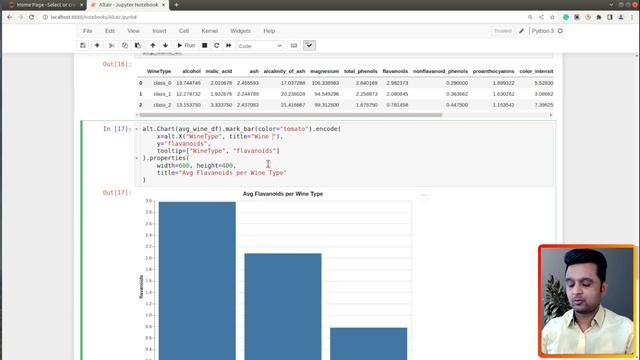Image resolution: width=640 pixels, height=360 pixels.
Task: Restart kernel and run all cells icon
Action: click(x=229, y=46)
